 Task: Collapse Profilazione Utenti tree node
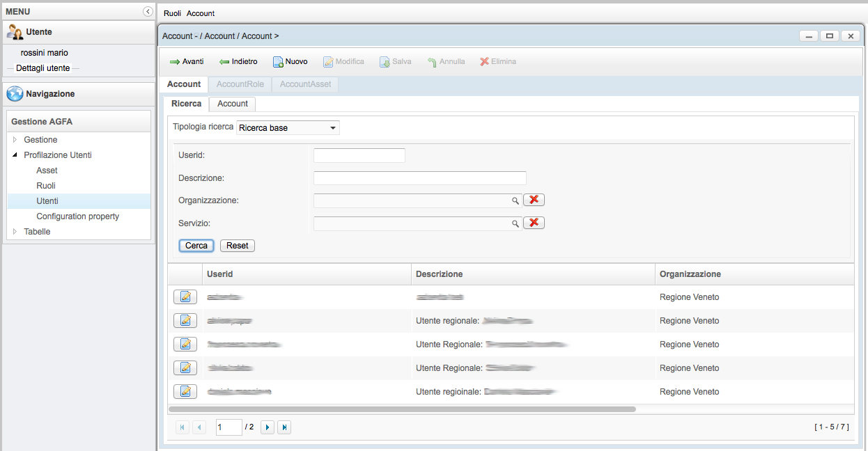(x=15, y=155)
